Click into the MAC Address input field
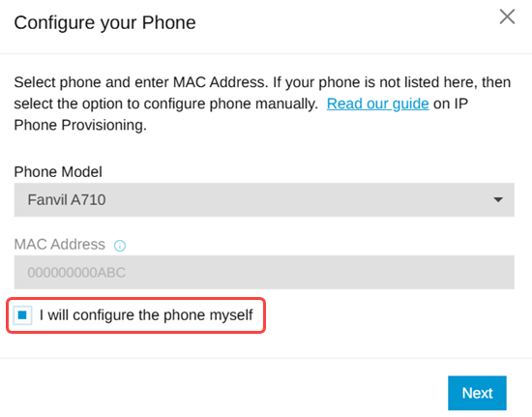532x417 pixels. point(264,272)
